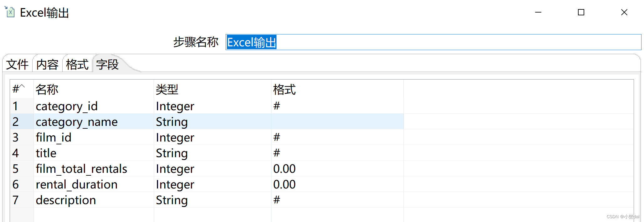Click the # format cell of film_id
The height and width of the screenshot is (222, 644).
click(337, 137)
